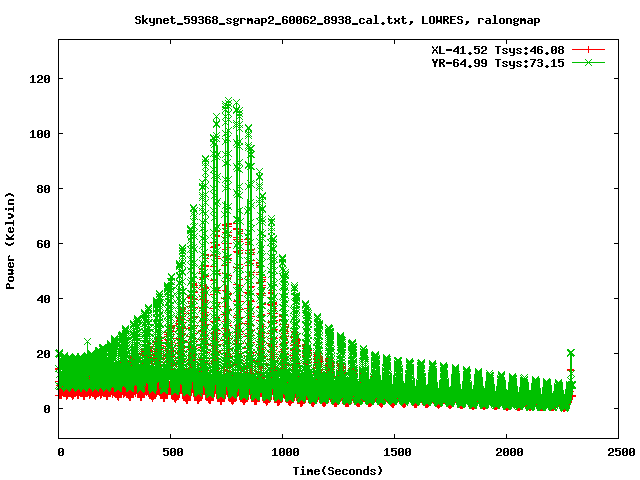Click the y-axis value 60

[x=43, y=244]
